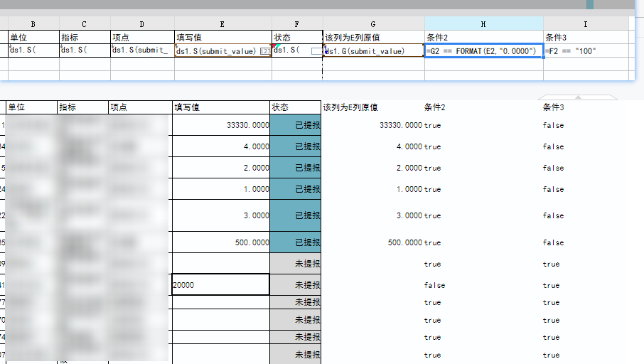Click the input field containing 20000
The height and width of the screenshot is (364, 644).
[x=220, y=285]
